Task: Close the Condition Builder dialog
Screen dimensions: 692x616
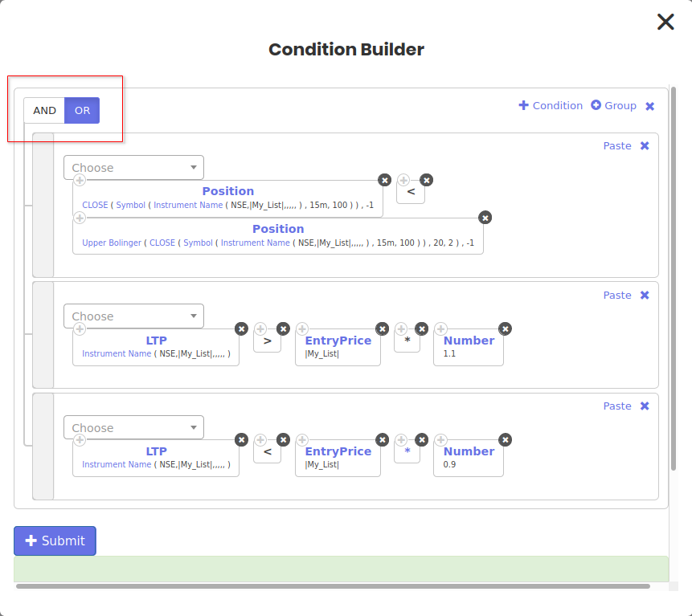Action: pyautogui.click(x=665, y=22)
